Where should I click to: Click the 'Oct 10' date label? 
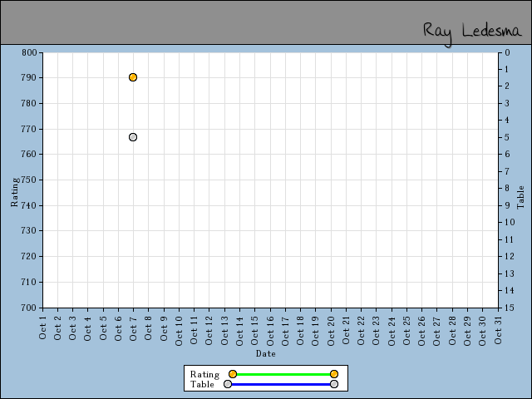coord(179,331)
